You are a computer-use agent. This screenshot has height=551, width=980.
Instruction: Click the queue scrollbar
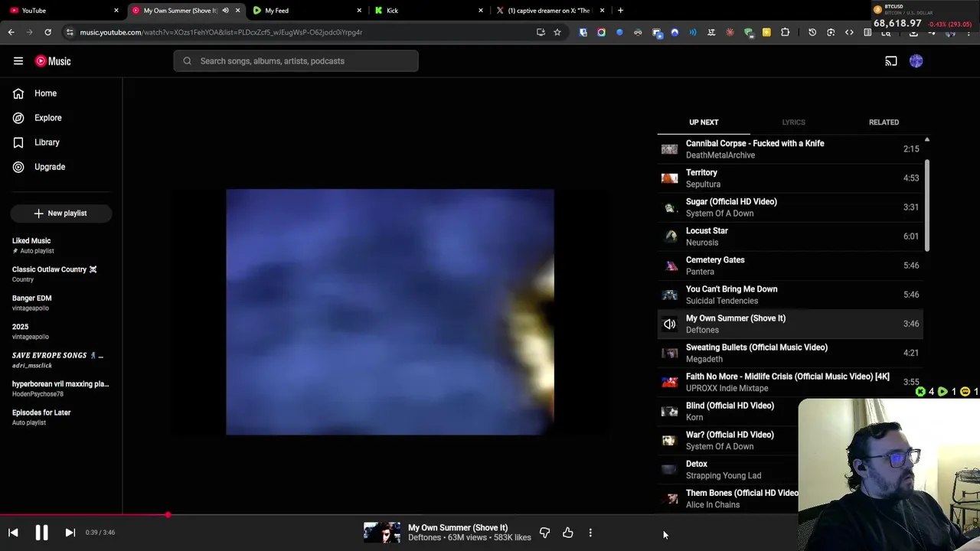coord(926,205)
